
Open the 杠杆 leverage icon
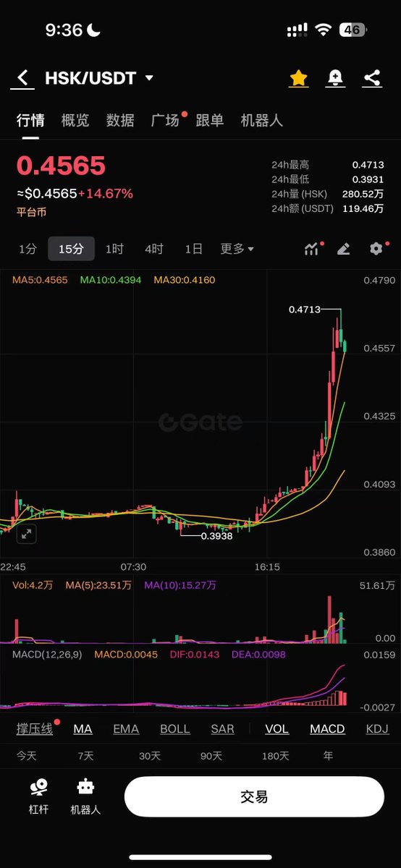[x=38, y=796]
